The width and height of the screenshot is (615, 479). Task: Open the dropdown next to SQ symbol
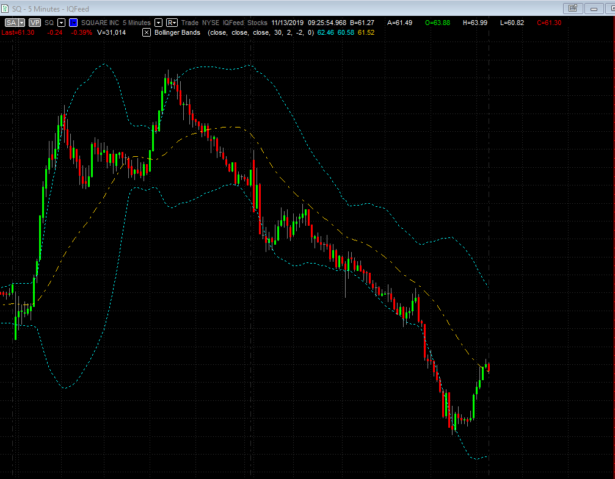[62, 21]
